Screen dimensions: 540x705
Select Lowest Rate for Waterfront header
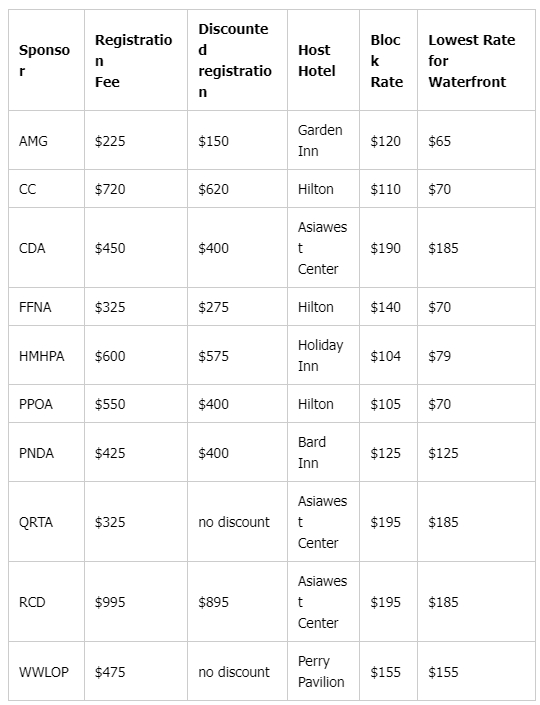pos(477,60)
